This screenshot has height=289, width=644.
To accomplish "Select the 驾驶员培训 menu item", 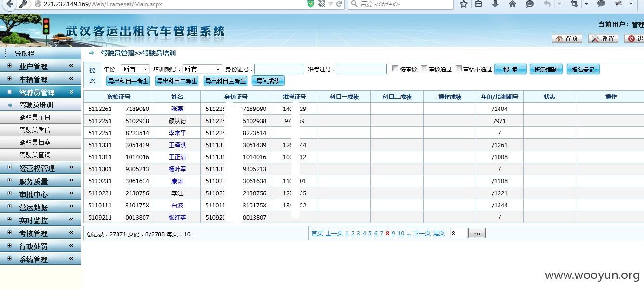I will [36, 105].
